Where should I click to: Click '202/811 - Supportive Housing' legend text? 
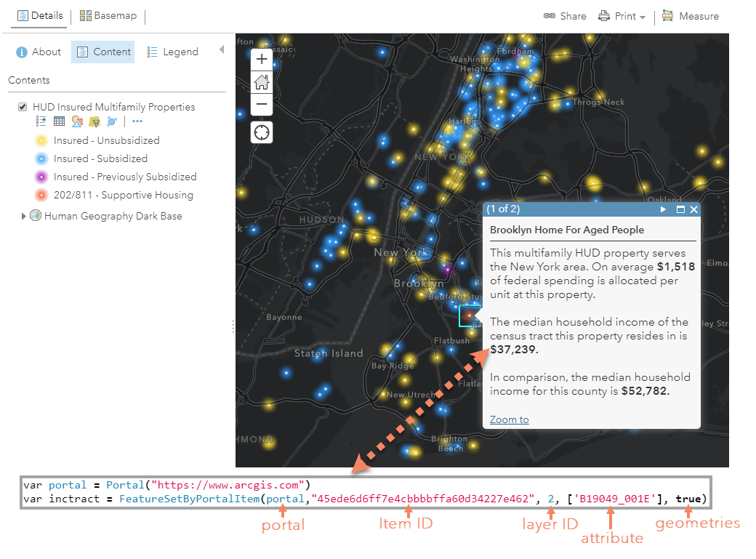coord(124,195)
